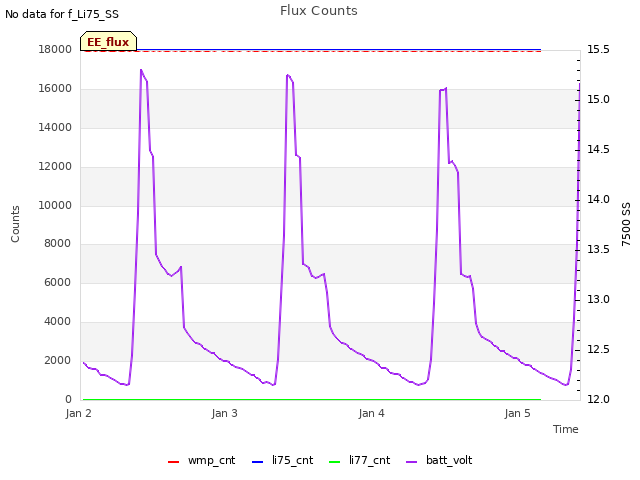Toggle the wmp_cnt legend entry

coord(202,460)
